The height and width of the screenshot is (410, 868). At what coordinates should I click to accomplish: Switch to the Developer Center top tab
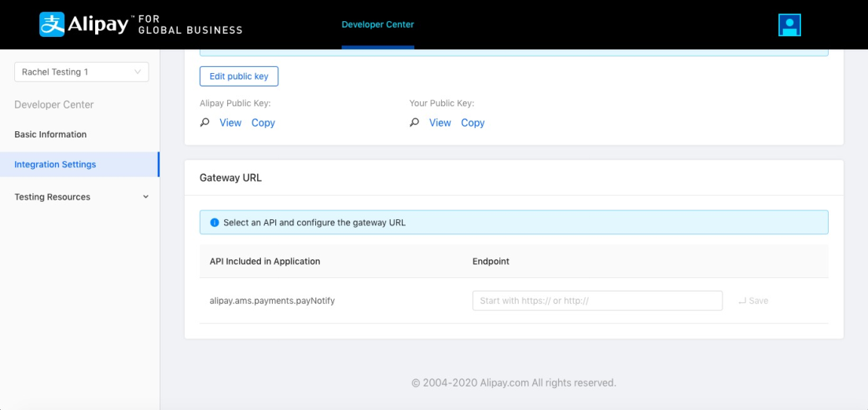tap(377, 24)
